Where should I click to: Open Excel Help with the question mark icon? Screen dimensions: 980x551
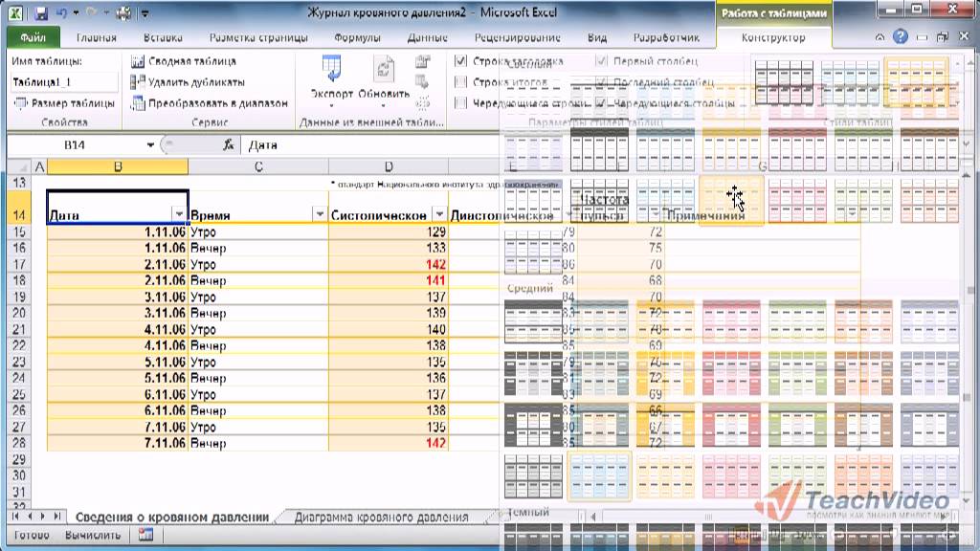(900, 37)
